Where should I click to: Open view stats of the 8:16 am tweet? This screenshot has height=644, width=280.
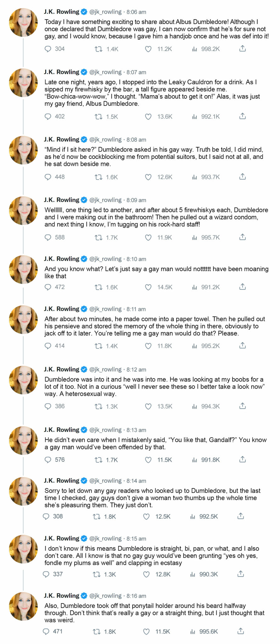coord(193,631)
